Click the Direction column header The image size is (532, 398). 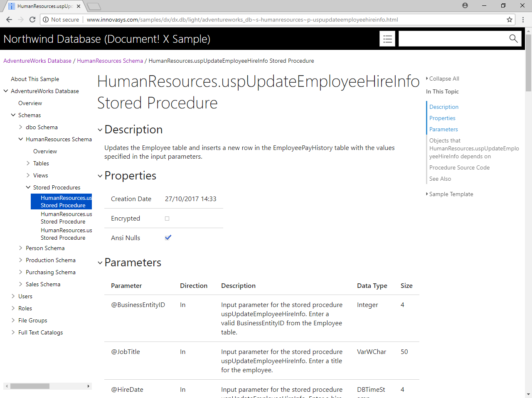tap(194, 286)
